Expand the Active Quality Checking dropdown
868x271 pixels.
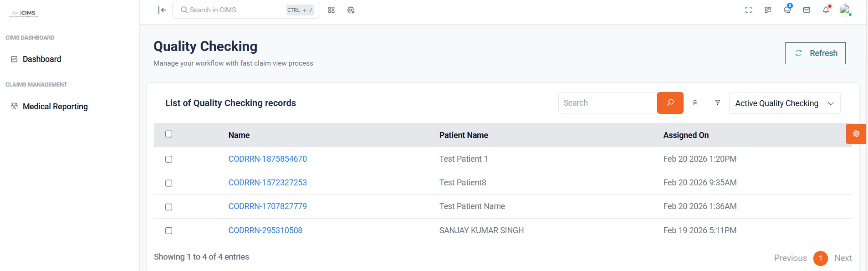[x=784, y=103]
